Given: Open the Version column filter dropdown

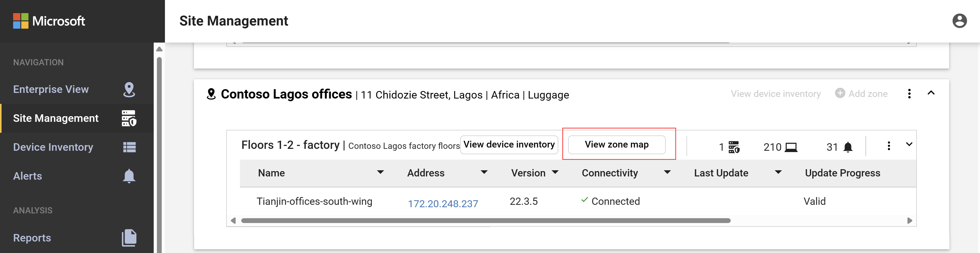Looking at the screenshot, I should 555,172.
